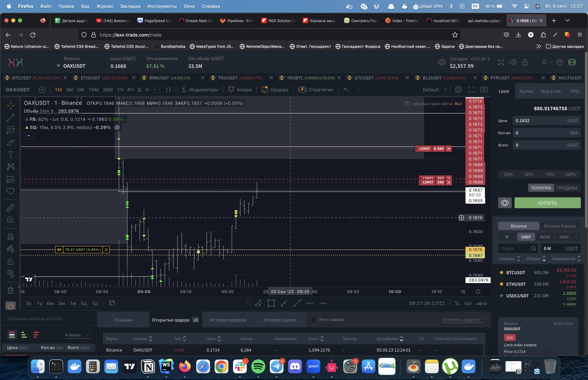Collapse the indicator legend chevron
588x380 pixels.
pyautogui.click(x=29, y=135)
